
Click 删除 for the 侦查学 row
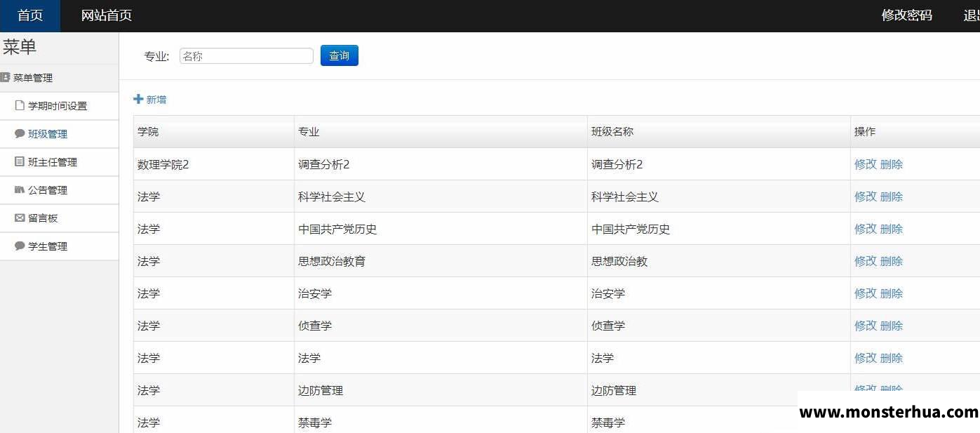click(x=892, y=326)
